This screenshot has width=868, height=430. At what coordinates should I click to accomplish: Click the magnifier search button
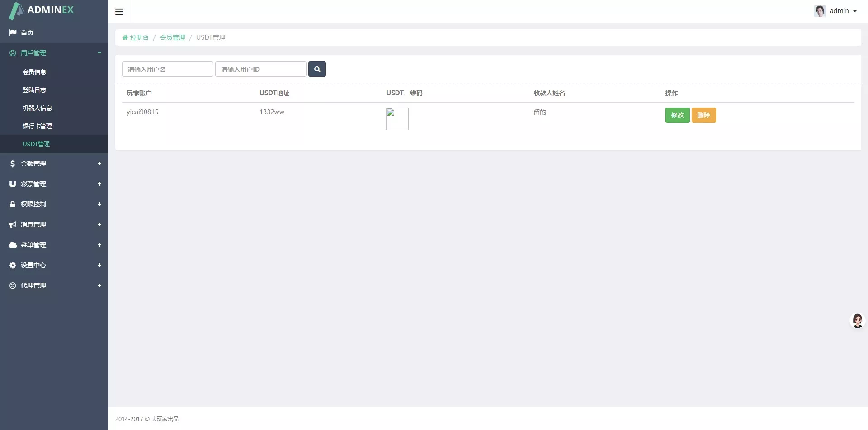click(317, 70)
